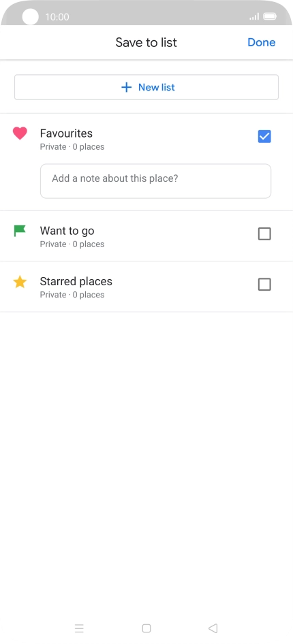Tap the yellow star Starred places icon
The width and height of the screenshot is (293, 644).
(x=20, y=282)
